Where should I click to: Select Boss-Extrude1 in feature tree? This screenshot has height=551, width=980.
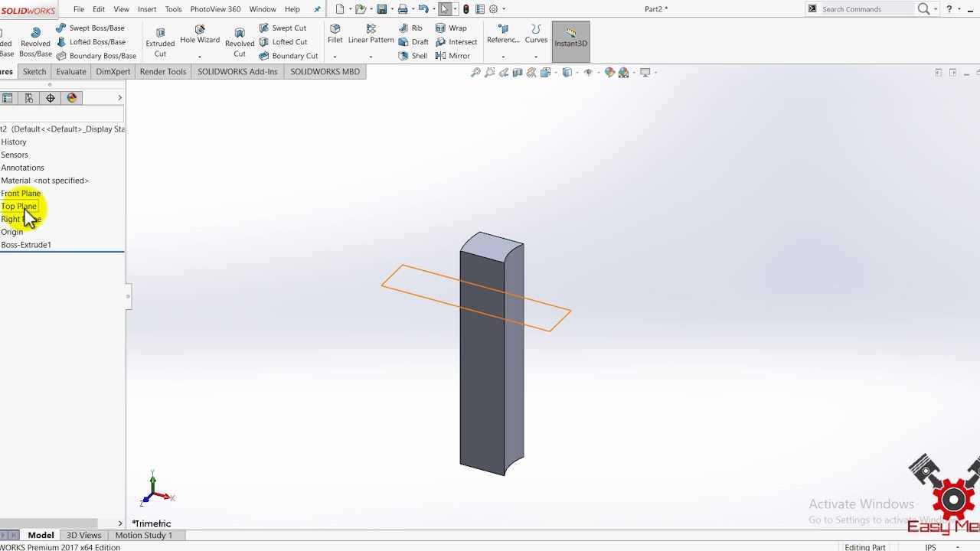[x=26, y=245]
